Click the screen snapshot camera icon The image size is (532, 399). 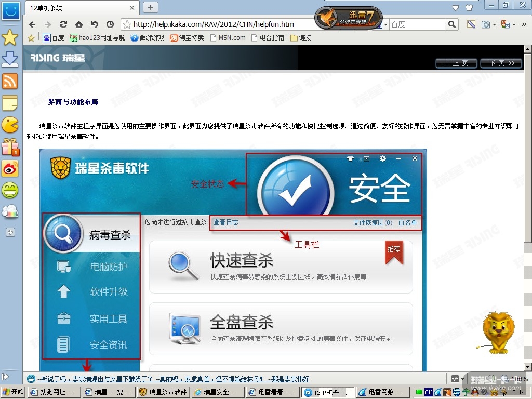pyautogui.click(x=486, y=24)
